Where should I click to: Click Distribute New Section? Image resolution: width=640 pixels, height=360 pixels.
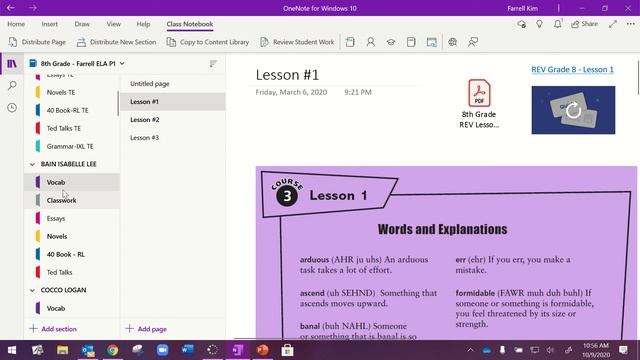coord(116,42)
